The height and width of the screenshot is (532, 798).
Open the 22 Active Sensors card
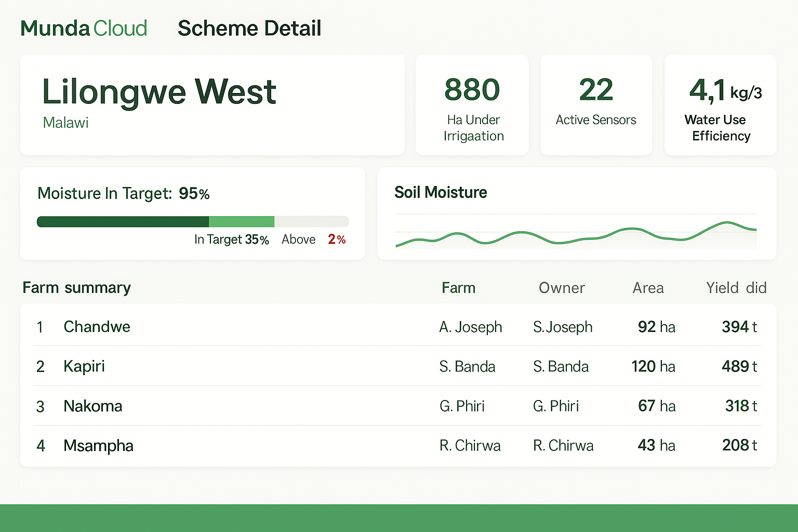tap(596, 105)
